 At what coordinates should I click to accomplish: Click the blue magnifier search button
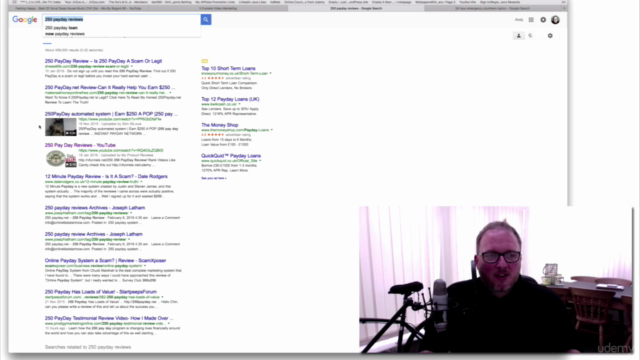click(206, 20)
